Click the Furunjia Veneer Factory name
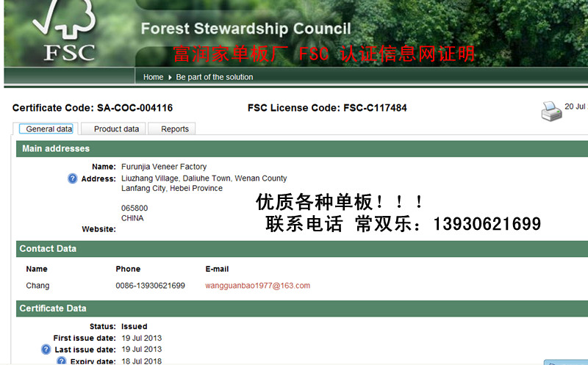Image resolution: width=588 pixels, height=365 pixels. 164,167
